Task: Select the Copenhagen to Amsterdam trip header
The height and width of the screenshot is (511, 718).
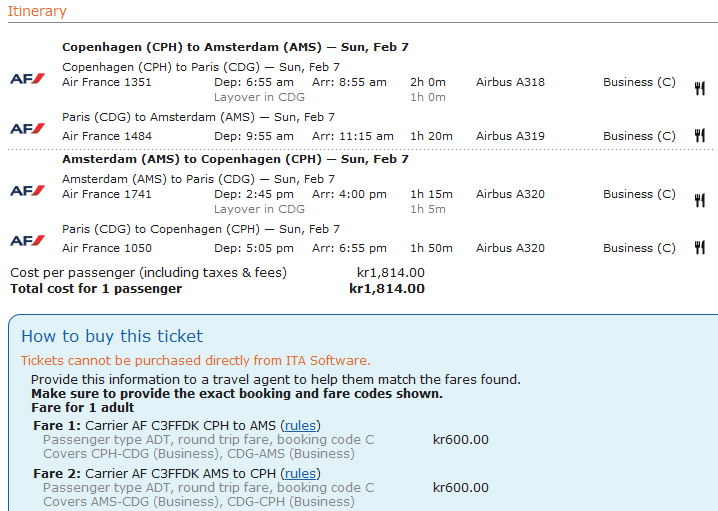Action: pyautogui.click(x=235, y=47)
